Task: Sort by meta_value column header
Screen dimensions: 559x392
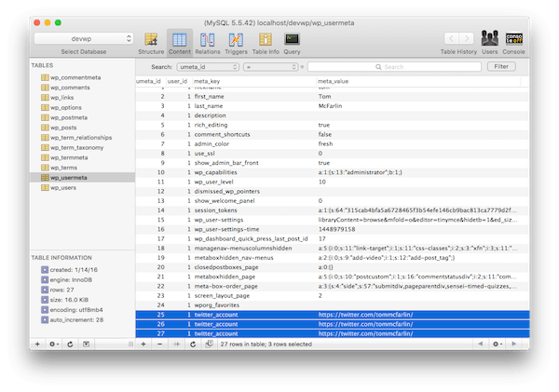Action: (418, 81)
